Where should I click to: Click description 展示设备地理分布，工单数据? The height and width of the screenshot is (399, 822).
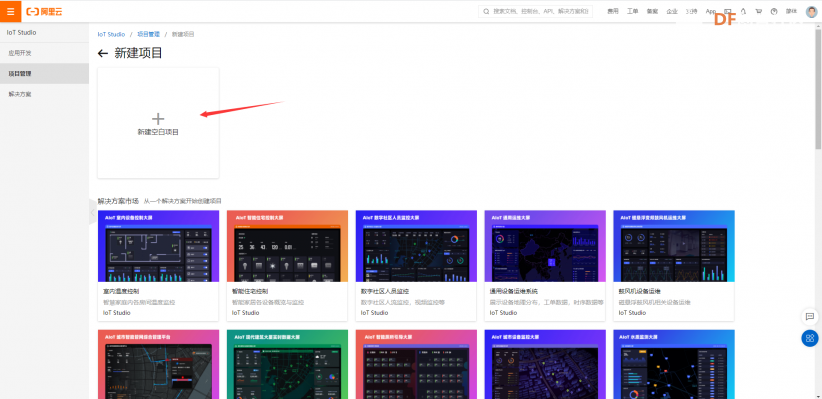click(x=547, y=303)
